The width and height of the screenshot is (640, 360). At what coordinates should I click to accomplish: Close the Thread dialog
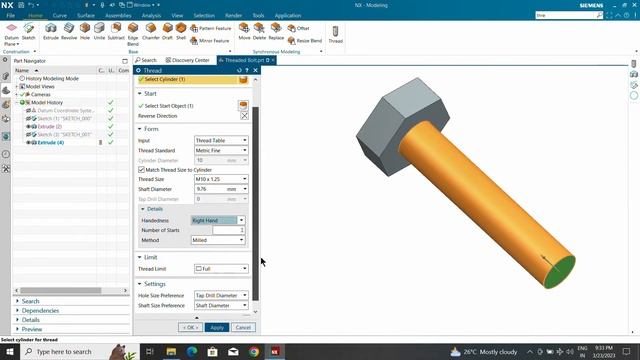256,70
